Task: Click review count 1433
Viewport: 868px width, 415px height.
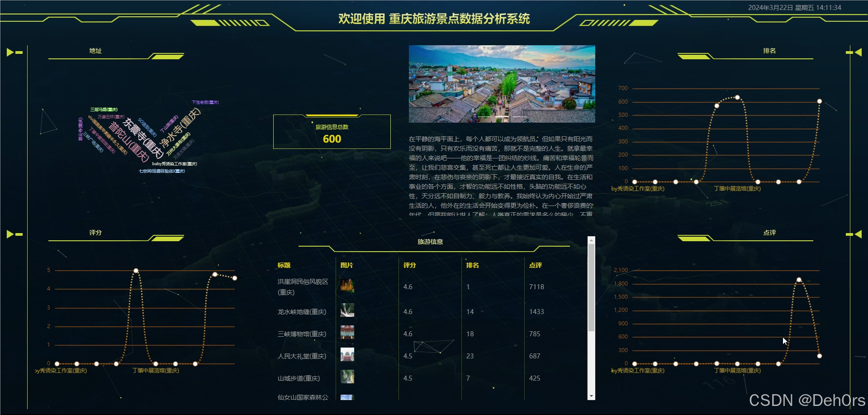Action: point(536,312)
